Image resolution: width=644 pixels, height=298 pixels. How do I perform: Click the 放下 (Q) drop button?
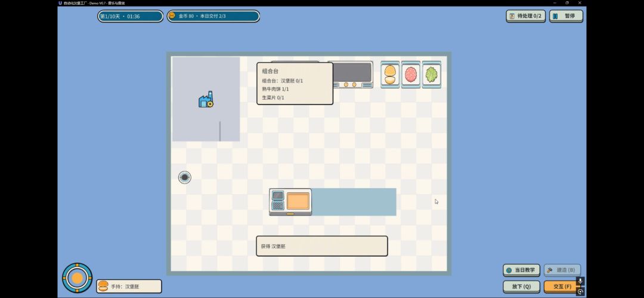coord(521,287)
